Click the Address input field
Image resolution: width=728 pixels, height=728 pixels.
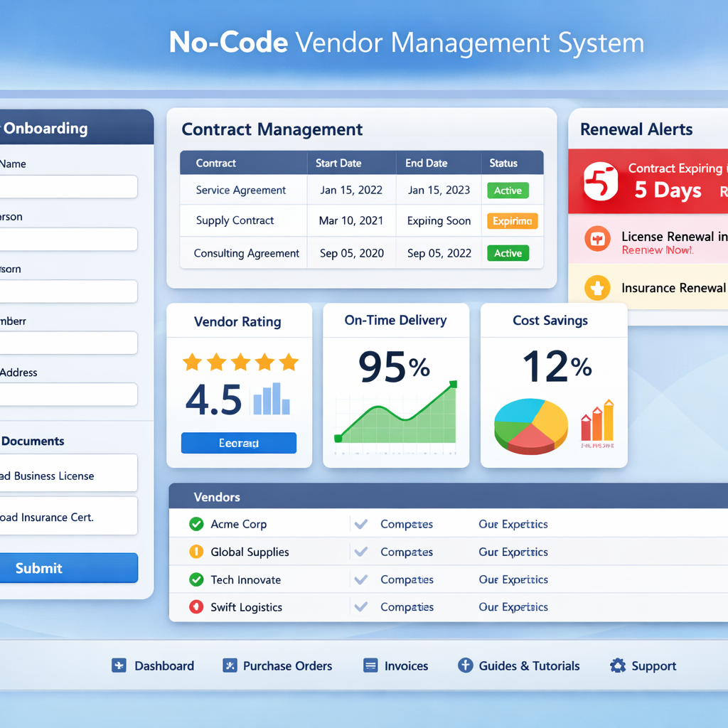pyautogui.click(x=69, y=394)
